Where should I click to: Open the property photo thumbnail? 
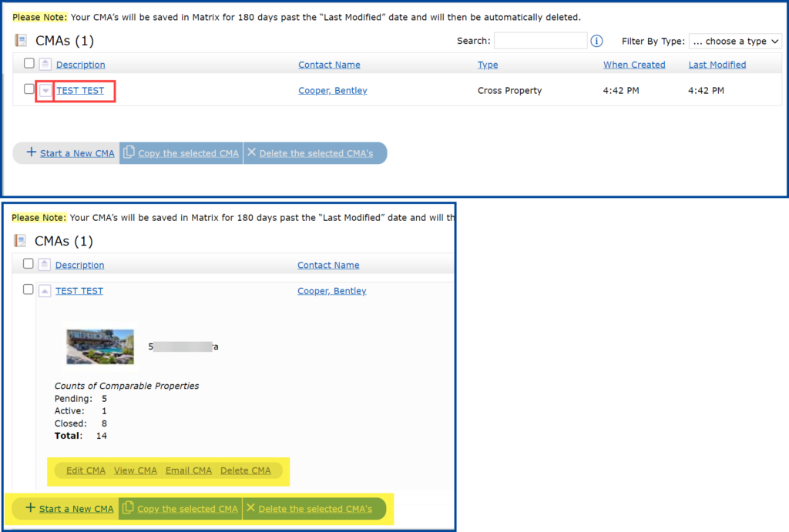point(99,346)
